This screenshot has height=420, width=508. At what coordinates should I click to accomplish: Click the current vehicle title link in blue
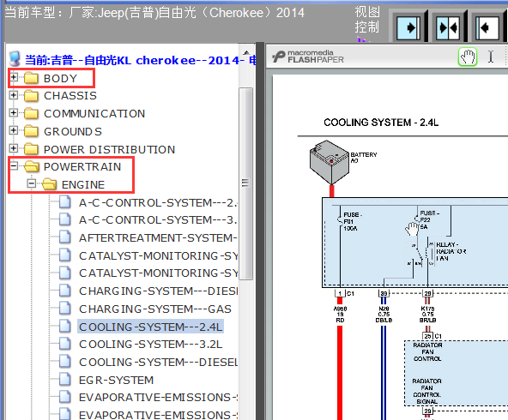(140, 61)
